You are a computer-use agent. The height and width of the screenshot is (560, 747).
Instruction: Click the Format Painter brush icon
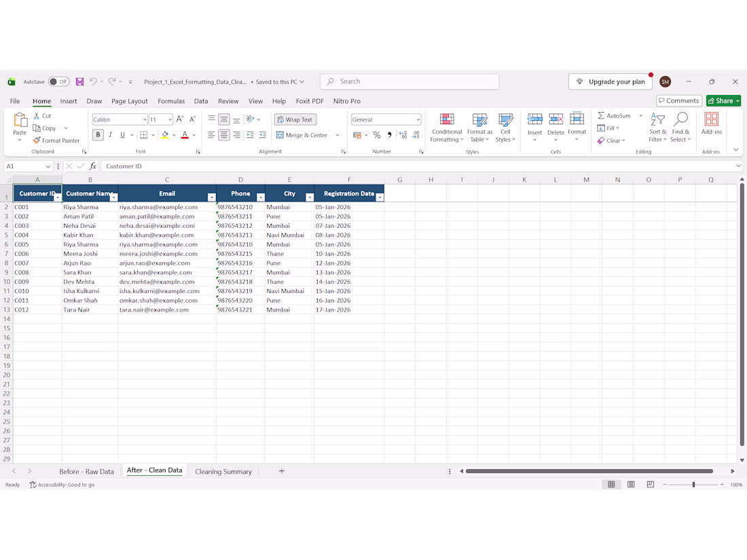point(37,141)
